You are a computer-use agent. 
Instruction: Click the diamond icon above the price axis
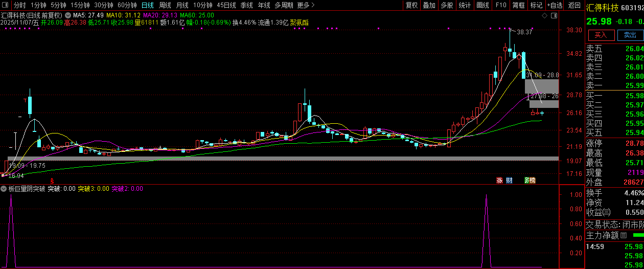pyautogui.click(x=544, y=16)
